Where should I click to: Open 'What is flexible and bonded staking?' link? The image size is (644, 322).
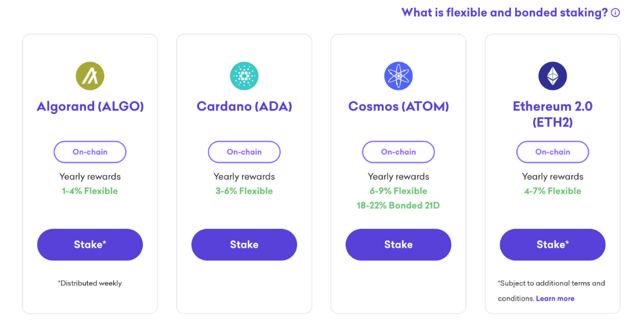pyautogui.click(x=504, y=13)
